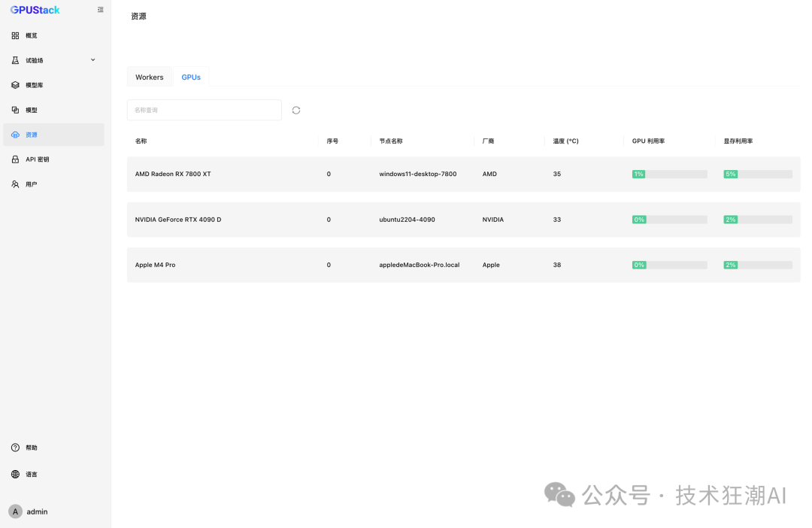Collapse the sidebar using the menu fold icon
This screenshot has width=812, height=528.
(101, 10)
